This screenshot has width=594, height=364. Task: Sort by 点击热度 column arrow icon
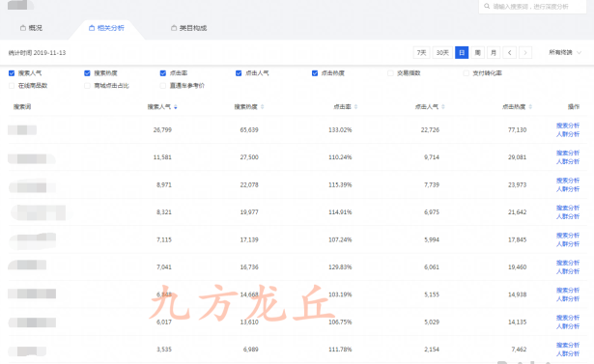click(530, 107)
